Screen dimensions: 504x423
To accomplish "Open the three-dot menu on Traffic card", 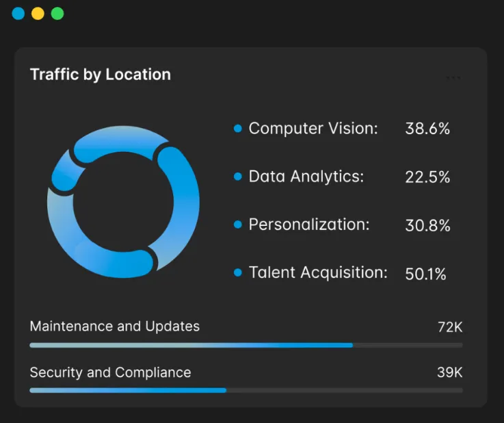I will click(x=453, y=78).
